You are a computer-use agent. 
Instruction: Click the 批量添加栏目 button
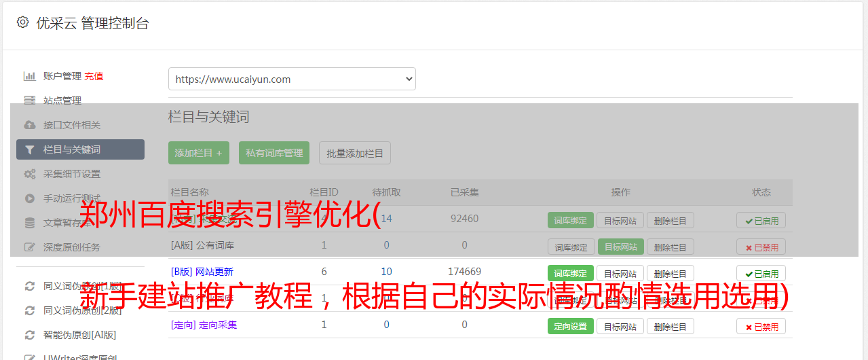click(355, 153)
